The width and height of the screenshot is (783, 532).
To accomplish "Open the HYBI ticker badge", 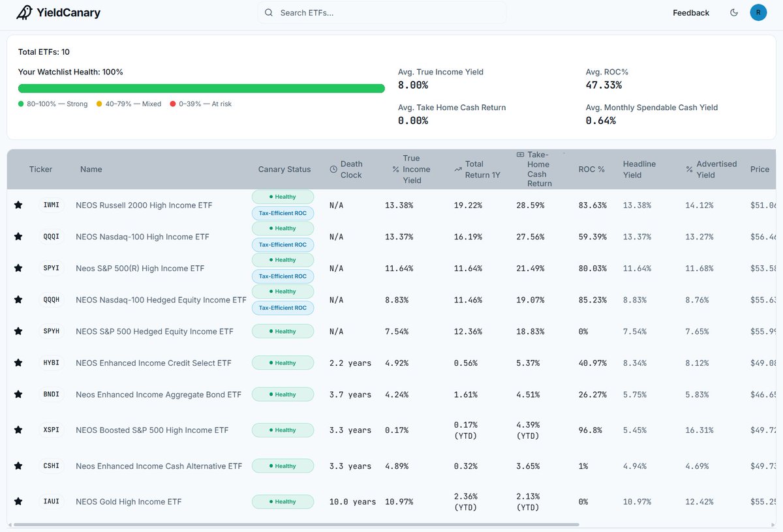I will (x=51, y=362).
